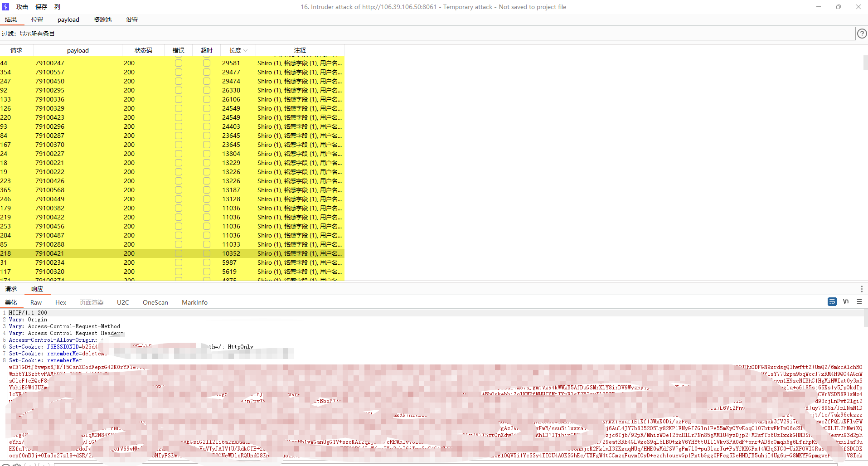
Task: Click the HTTP/1.1 200 response line
Action: coord(28,313)
